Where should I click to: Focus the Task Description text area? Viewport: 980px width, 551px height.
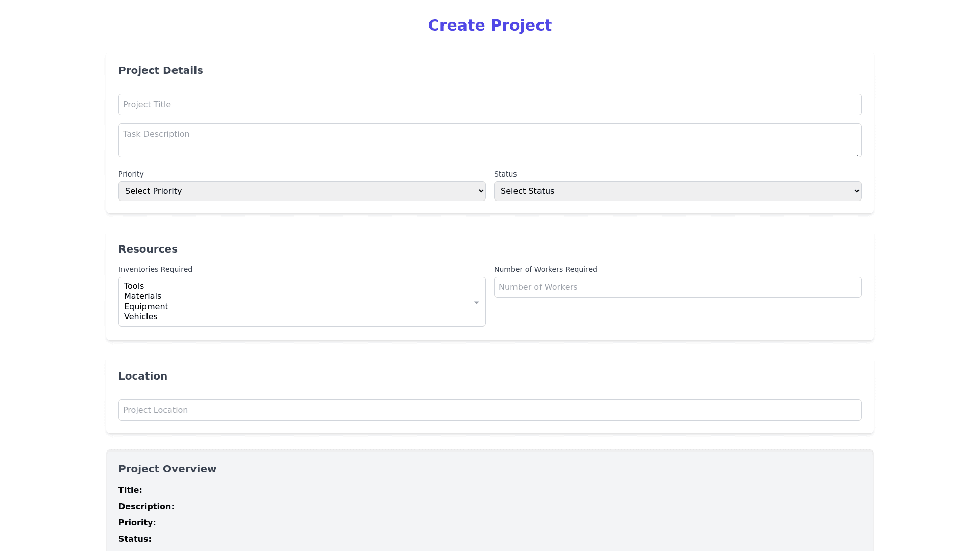pos(489,140)
